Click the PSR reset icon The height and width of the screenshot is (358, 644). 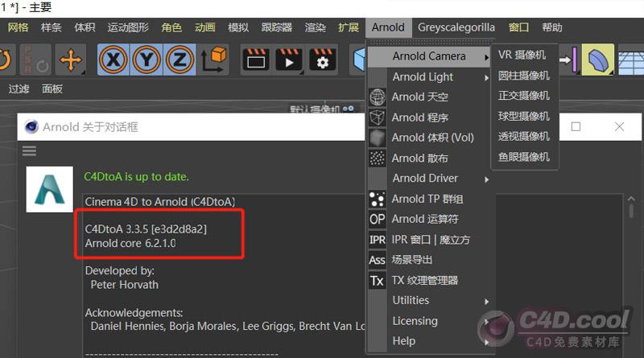35,60
